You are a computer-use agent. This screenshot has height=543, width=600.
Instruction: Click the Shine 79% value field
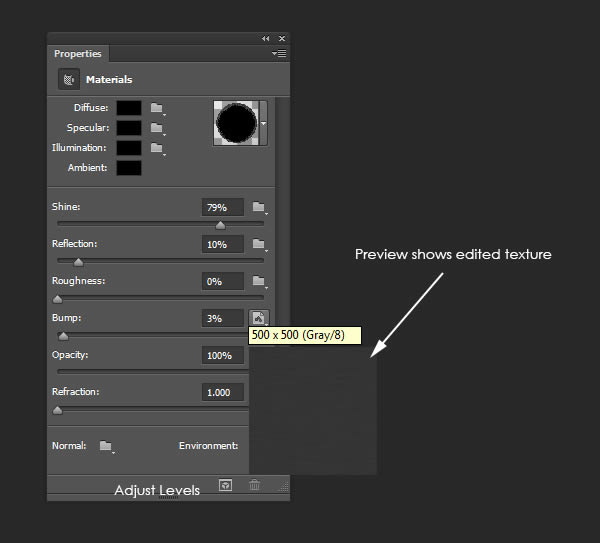[x=223, y=207]
